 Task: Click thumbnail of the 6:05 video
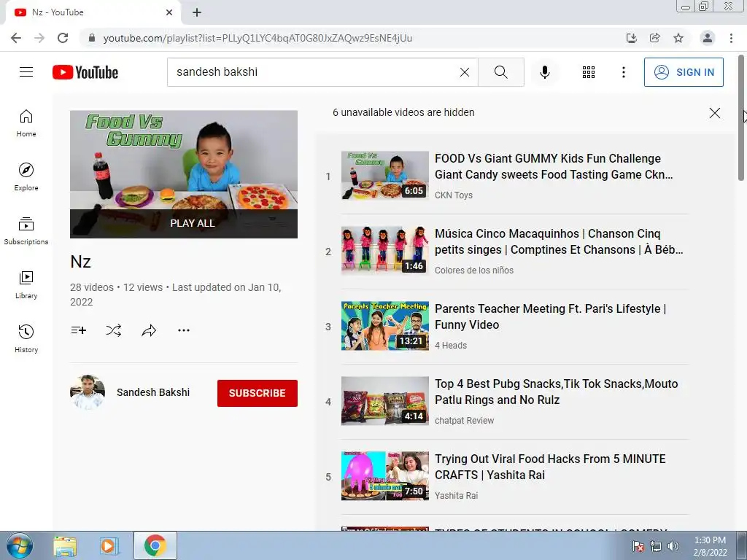pos(385,175)
